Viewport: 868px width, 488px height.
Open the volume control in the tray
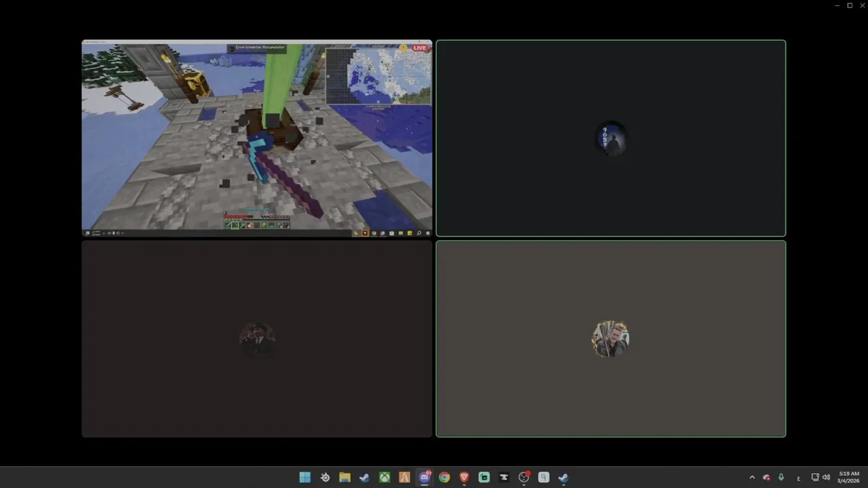tap(826, 477)
